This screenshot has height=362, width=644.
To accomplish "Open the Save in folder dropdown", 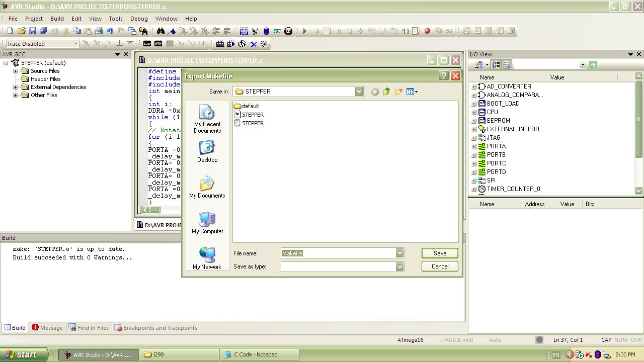I will pyautogui.click(x=359, y=92).
